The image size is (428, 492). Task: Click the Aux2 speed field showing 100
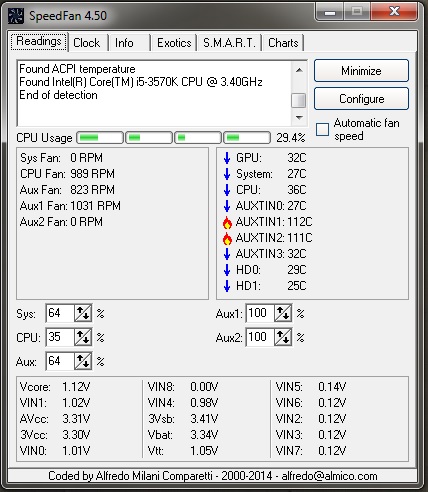tap(260, 337)
